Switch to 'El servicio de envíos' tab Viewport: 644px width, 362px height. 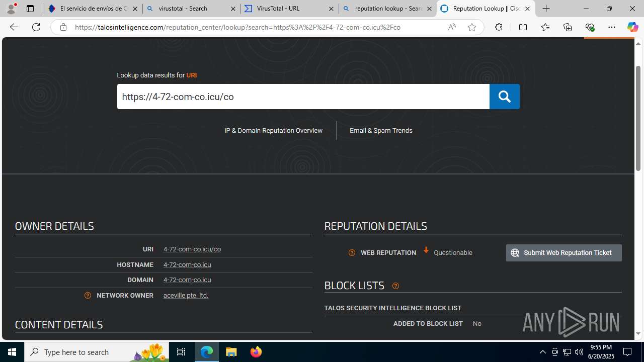(x=93, y=9)
